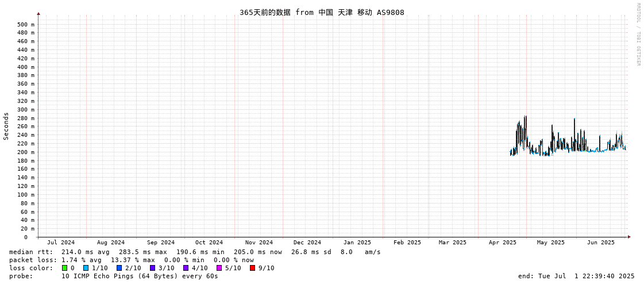Click the 214.0 ms avg rtt value
Image resolution: width=644 pixels, height=284 pixels.
tap(86, 252)
